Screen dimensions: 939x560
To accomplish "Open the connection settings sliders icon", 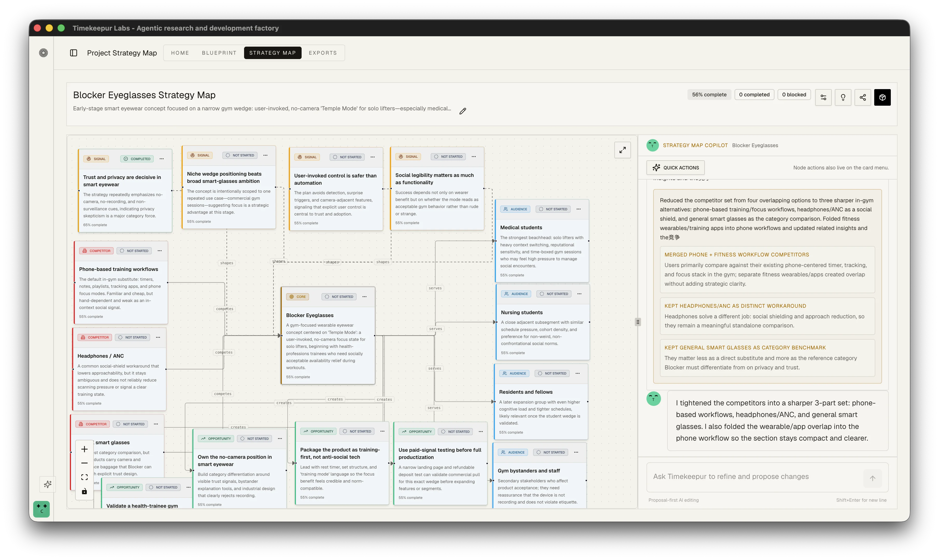I will [x=823, y=97].
